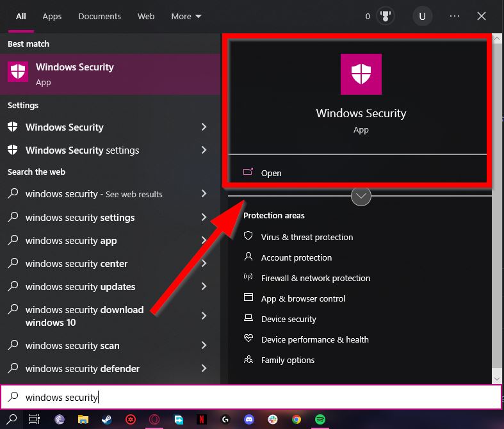Click the red gear app on taskbar
This screenshot has height=429, width=504.
click(x=131, y=419)
